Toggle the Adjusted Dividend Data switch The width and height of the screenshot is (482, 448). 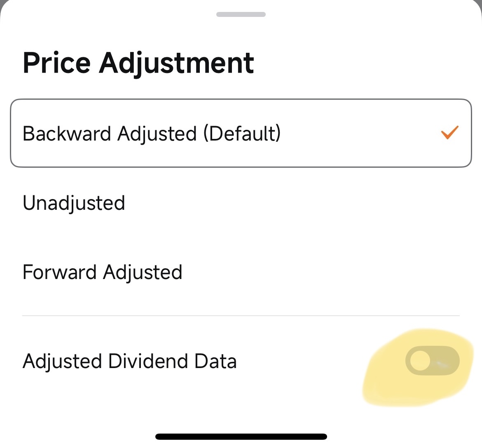pos(433,361)
